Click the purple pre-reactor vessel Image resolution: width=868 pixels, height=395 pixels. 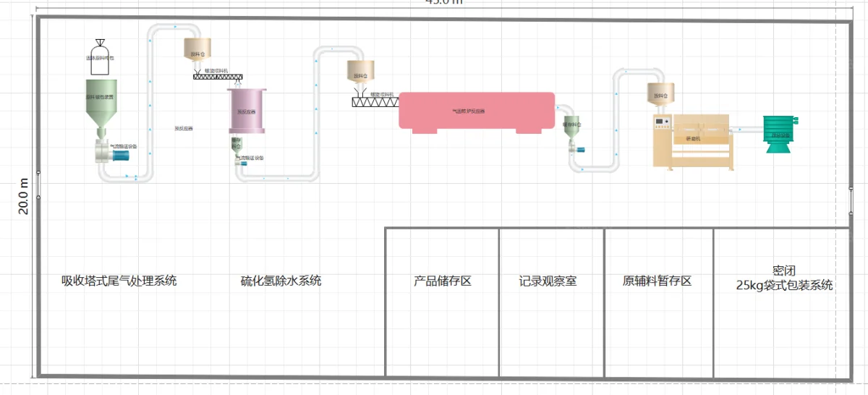tap(248, 112)
